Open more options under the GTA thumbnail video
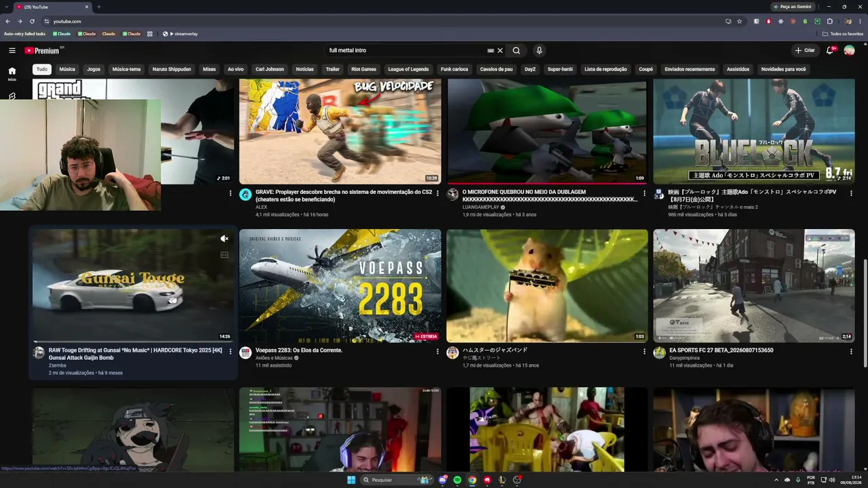 [231, 193]
